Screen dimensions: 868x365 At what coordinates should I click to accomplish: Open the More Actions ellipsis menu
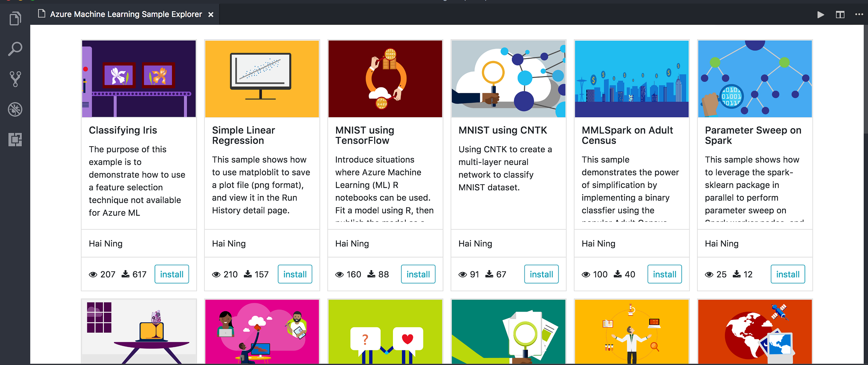point(859,14)
